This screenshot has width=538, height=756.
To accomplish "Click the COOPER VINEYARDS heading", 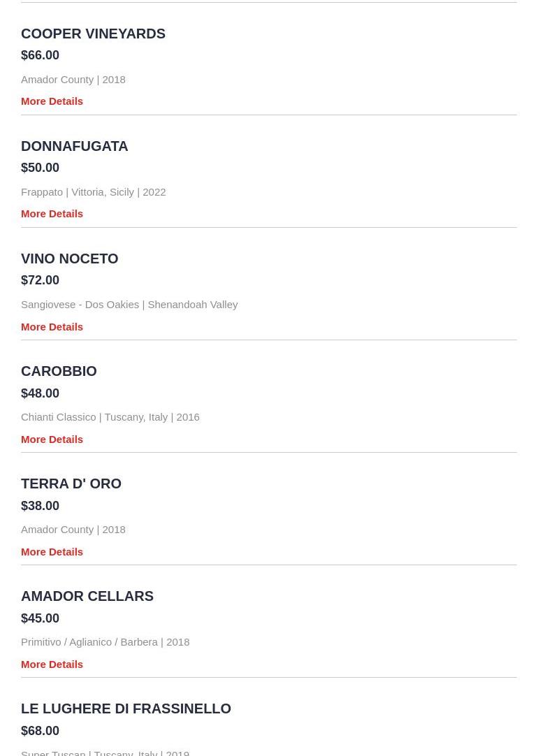I will (93, 34).
